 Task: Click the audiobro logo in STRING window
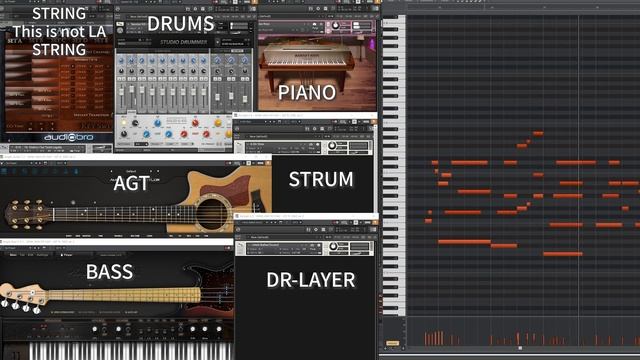(x=69, y=137)
